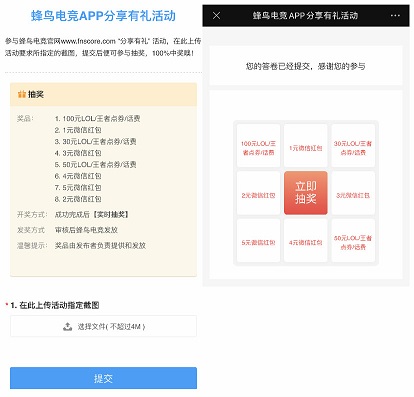
Task: Click the X close icon in black header
Action: tap(216, 15)
